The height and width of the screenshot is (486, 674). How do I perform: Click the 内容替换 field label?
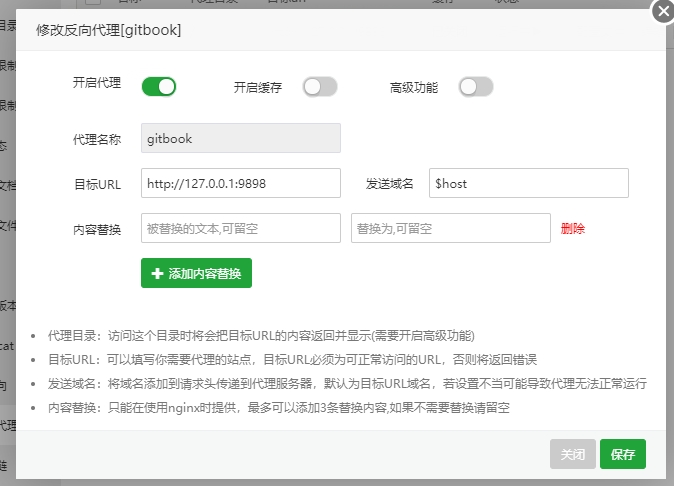97,229
